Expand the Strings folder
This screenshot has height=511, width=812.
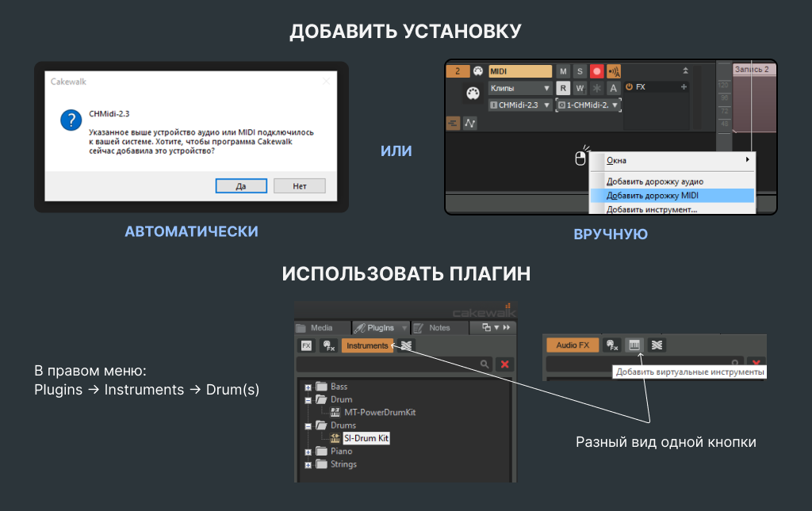coord(308,465)
